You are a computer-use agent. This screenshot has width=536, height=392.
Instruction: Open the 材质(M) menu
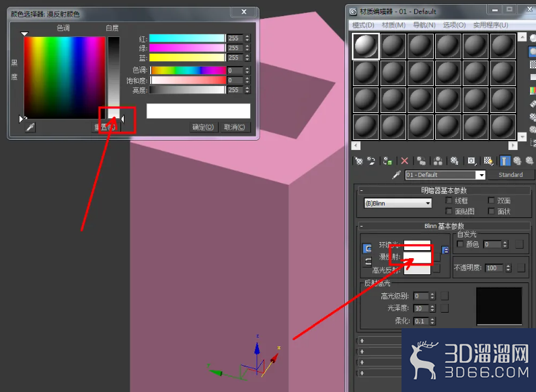click(393, 26)
